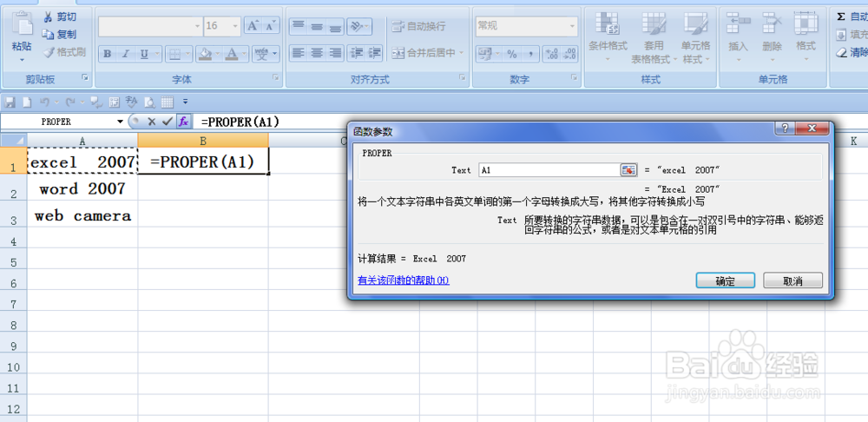The width and height of the screenshot is (868, 422).
Task: Toggle Align Text Right
Action: point(335,53)
